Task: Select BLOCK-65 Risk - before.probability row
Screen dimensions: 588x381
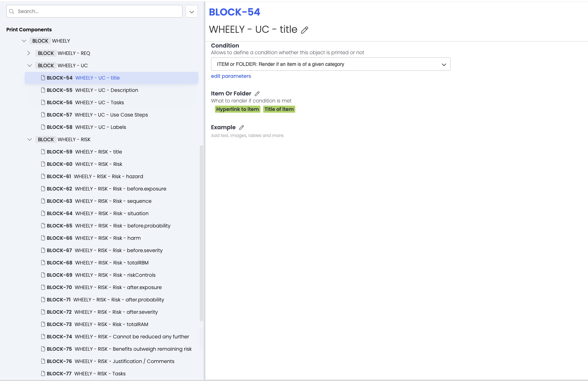Action: pyautogui.click(x=112, y=226)
